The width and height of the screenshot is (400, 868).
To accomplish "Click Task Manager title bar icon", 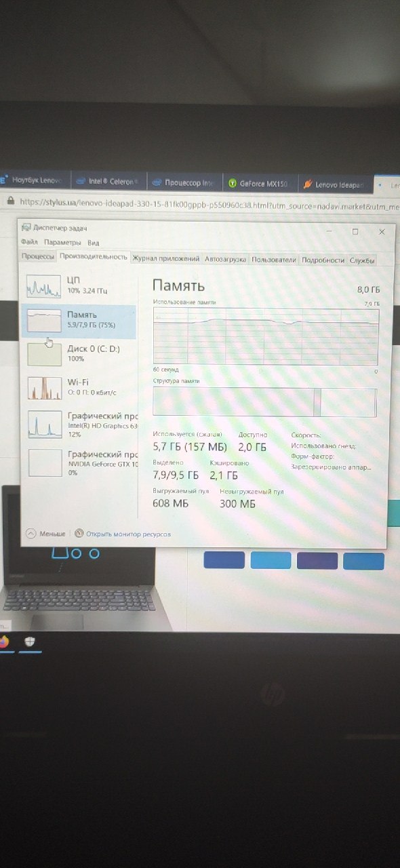I will tap(26, 228).
